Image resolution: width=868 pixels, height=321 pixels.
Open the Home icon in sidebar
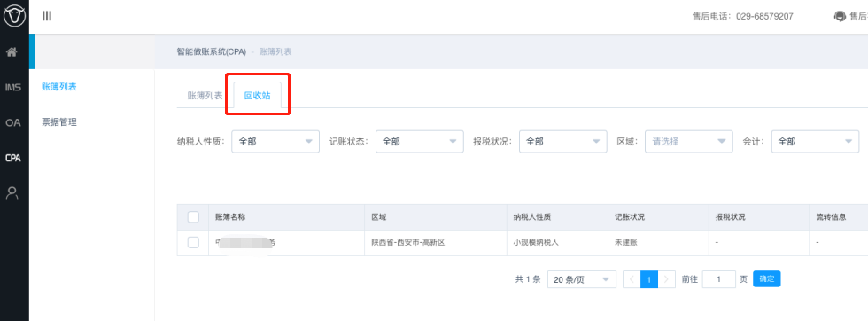point(12,52)
